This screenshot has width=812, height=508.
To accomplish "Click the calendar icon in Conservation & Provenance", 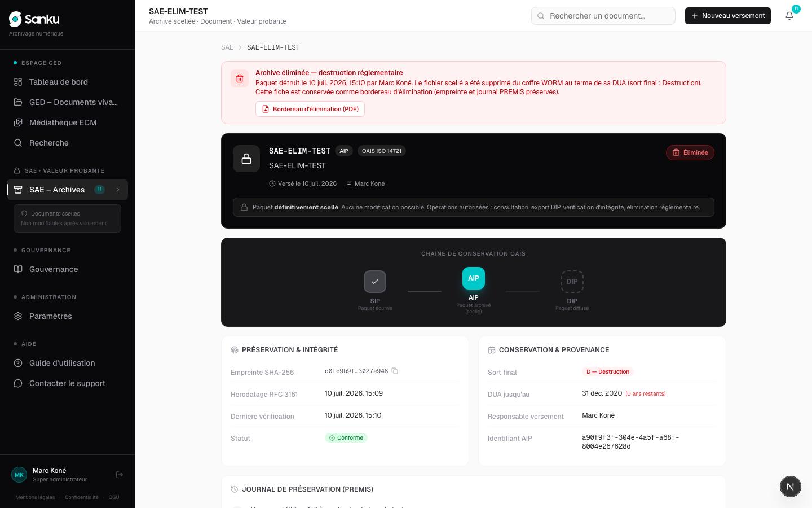I will pyautogui.click(x=492, y=350).
